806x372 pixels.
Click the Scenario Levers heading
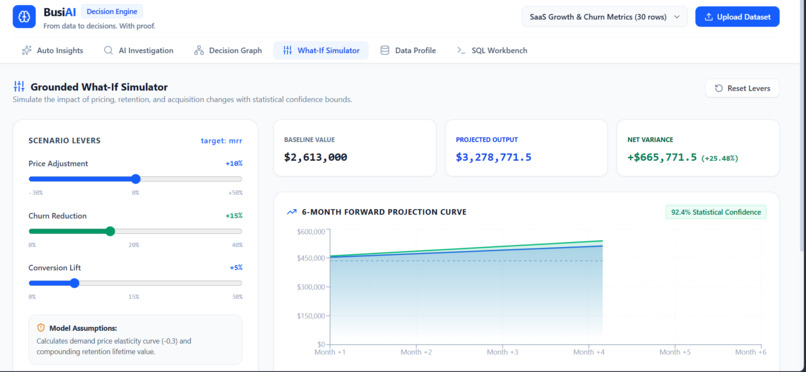tap(64, 140)
